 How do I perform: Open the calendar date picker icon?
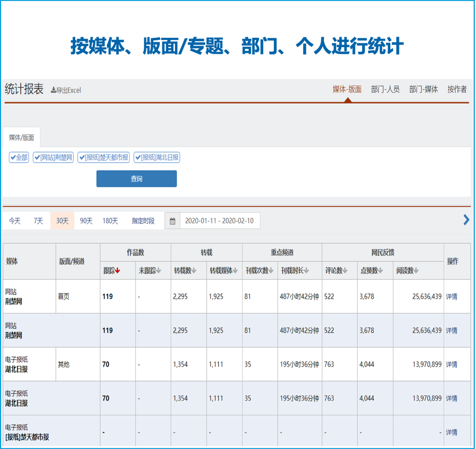pyautogui.click(x=172, y=221)
